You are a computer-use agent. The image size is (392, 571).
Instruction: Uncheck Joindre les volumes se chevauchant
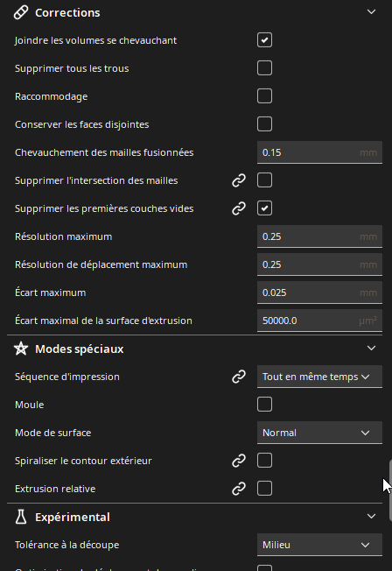(x=264, y=40)
